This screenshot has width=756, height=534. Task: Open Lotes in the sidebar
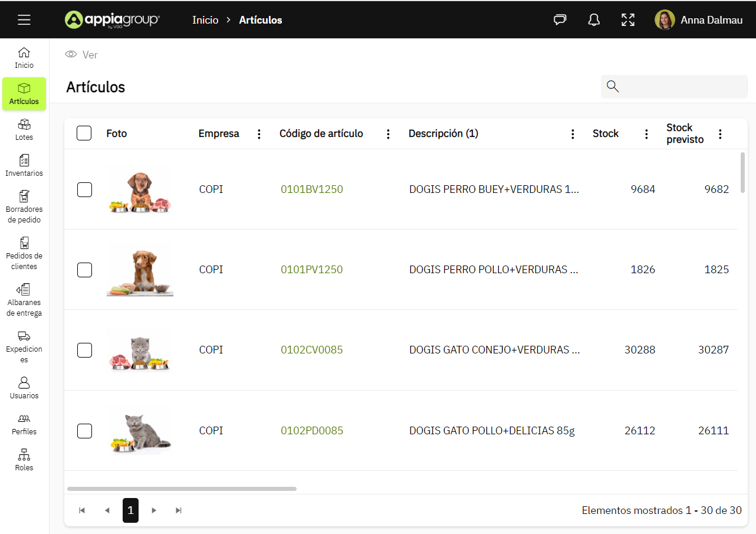(x=24, y=130)
